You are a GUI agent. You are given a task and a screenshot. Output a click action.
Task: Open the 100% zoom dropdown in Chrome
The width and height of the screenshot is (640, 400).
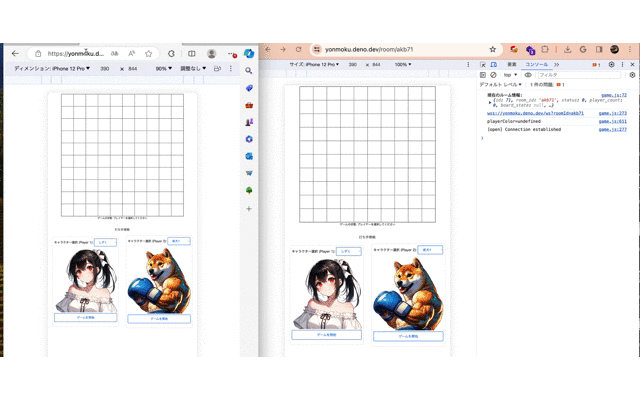(x=403, y=64)
